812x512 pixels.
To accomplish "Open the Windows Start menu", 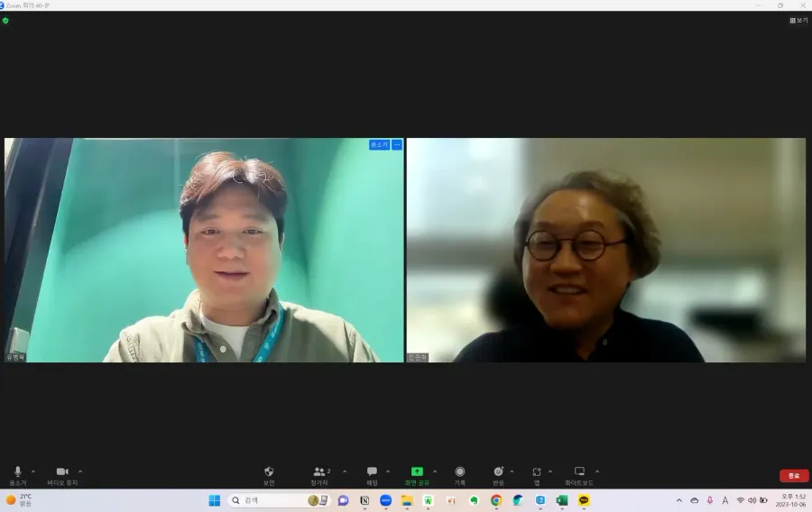I will point(215,500).
